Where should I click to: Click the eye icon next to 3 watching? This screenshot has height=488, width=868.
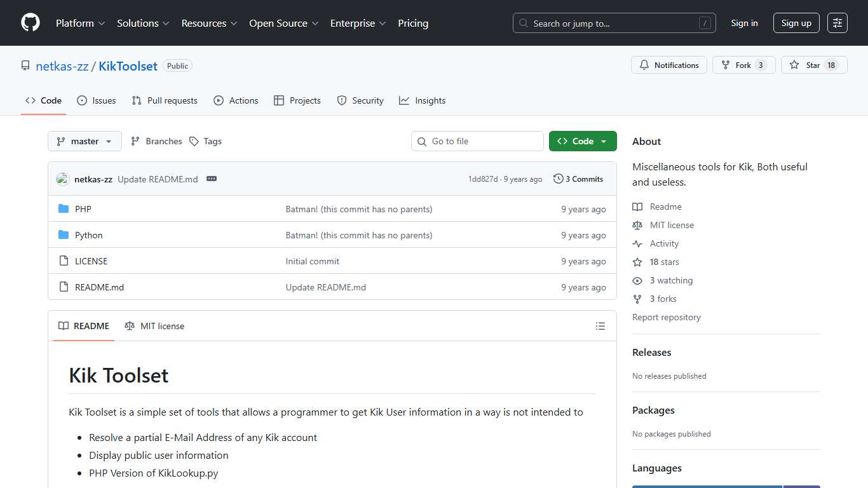pyautogui.click(x=637, y=280)
